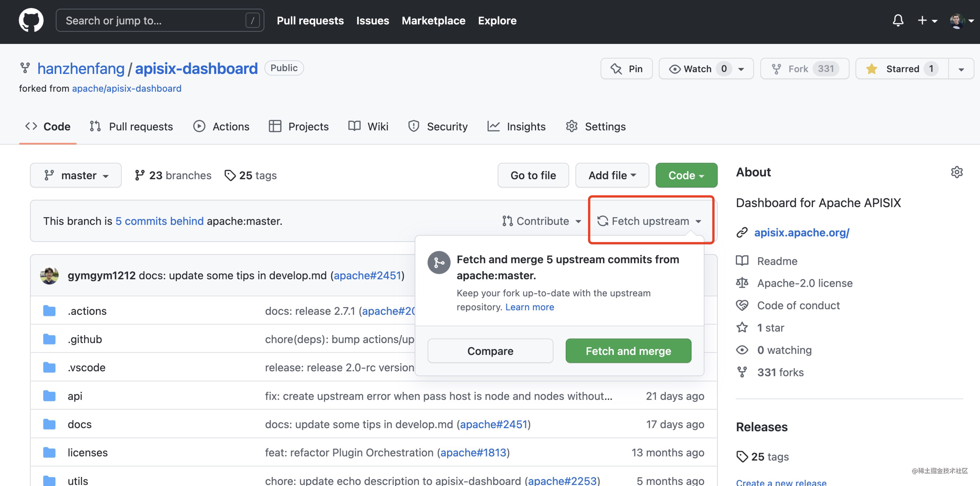Expand the master branch selector

pyautogui.click(x=76, y=175)
